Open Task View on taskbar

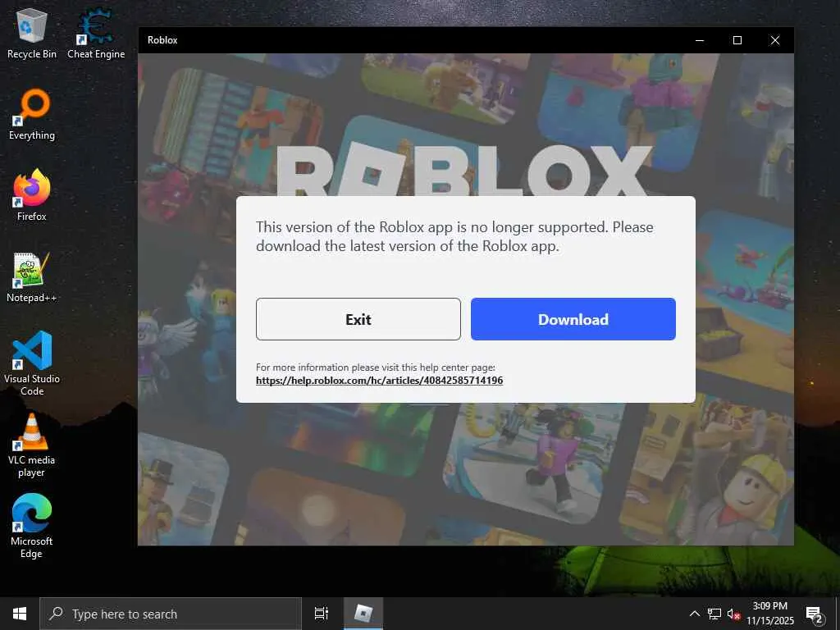pyautogui.click(x=322, y=614)
